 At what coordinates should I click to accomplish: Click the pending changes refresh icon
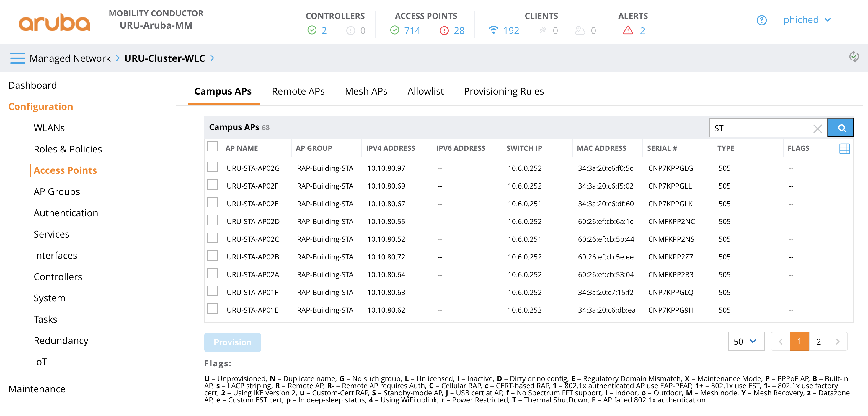point(854,57)
